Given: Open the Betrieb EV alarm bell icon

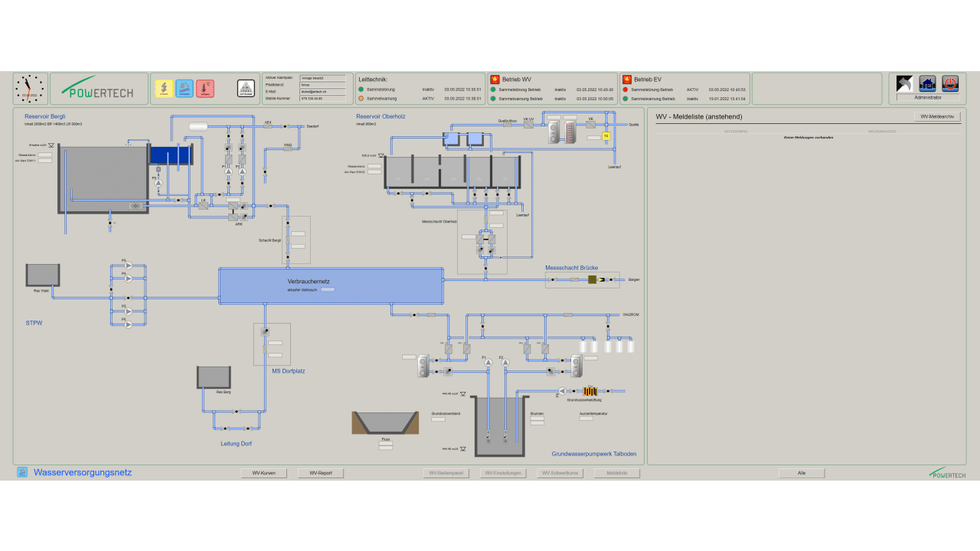Looking at the screenshot, I should [x=627, y=80].
